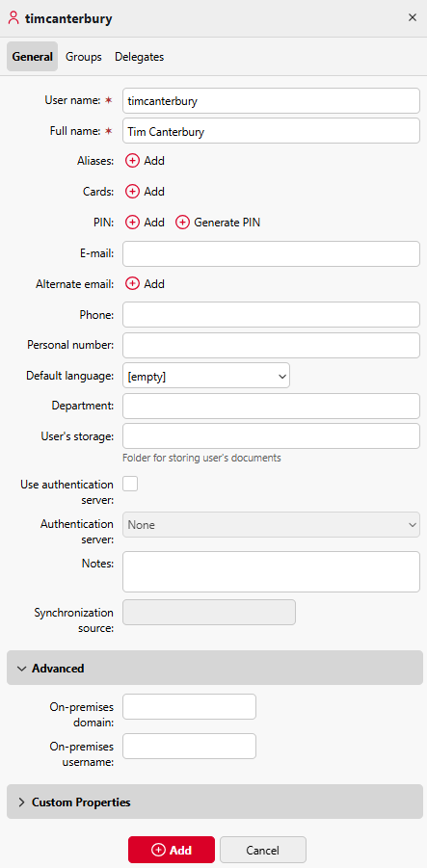Click the red Add button
Screen dimensions: 427x868
[172, 850]
